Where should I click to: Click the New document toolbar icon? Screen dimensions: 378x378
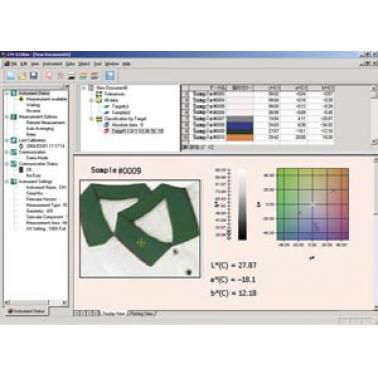point(11,76)
